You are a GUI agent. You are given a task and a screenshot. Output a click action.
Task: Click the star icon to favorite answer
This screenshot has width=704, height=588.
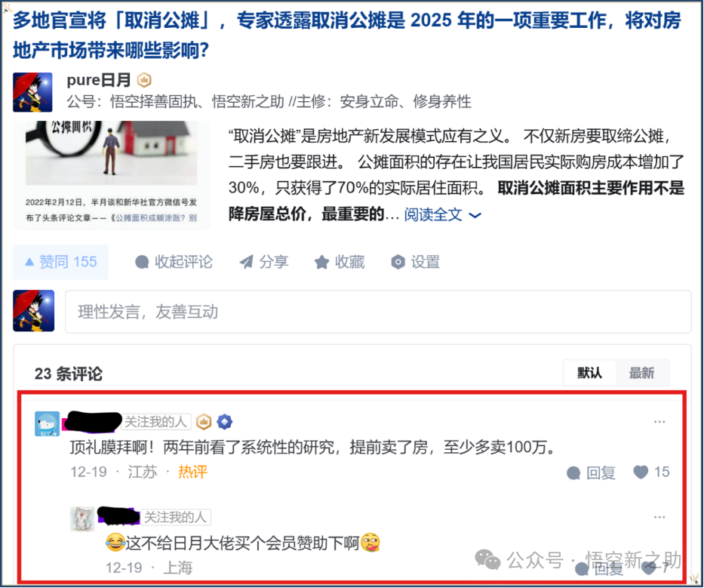click(x=321, y=262)
